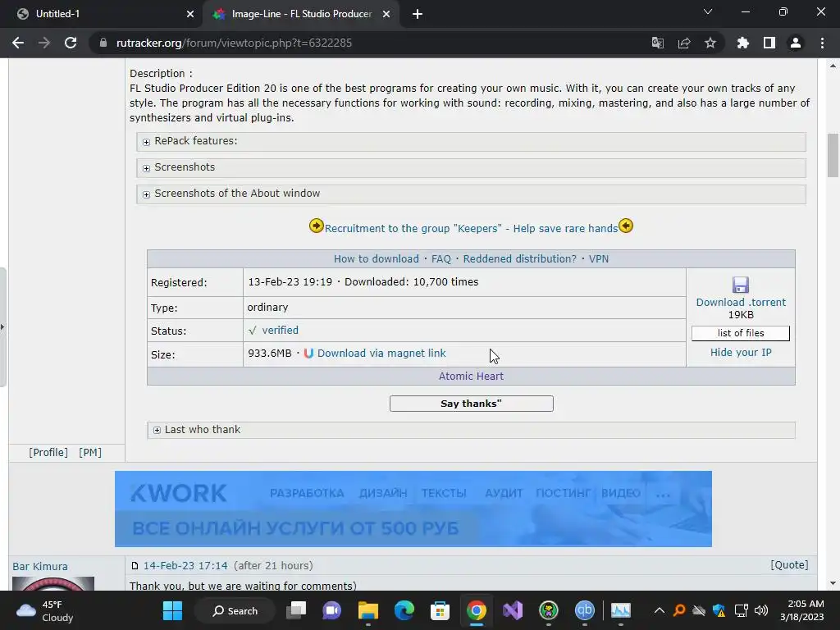Go back to the previous page

[18, 43]
